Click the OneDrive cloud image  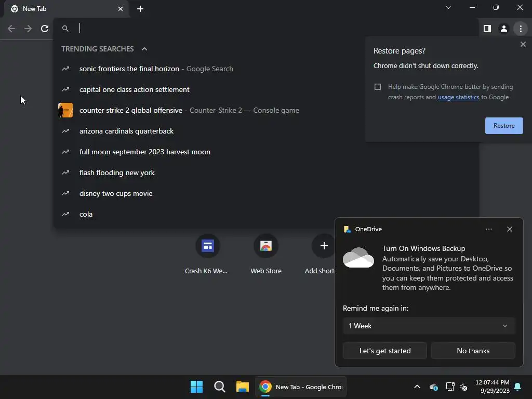pos(358,258)
